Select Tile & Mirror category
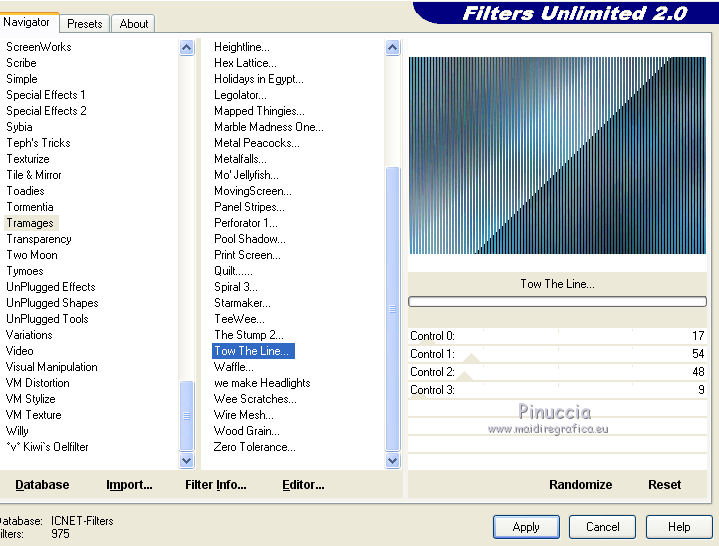 coord(34,175)
